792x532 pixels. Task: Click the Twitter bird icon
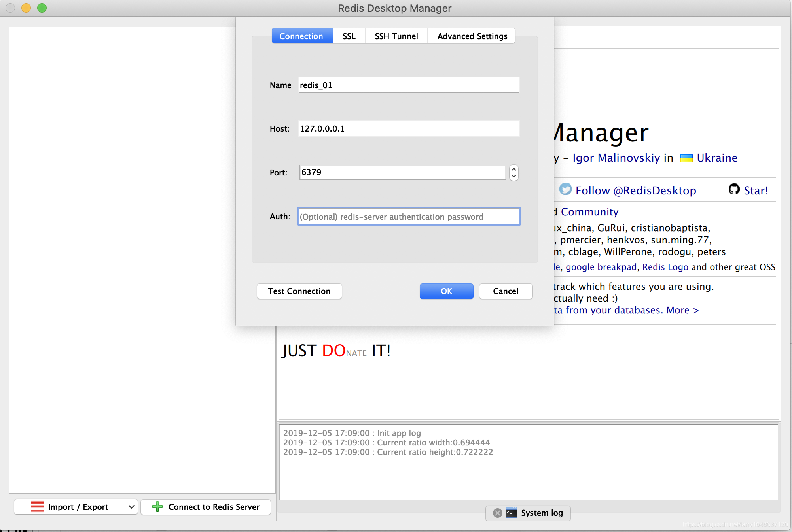566,189
